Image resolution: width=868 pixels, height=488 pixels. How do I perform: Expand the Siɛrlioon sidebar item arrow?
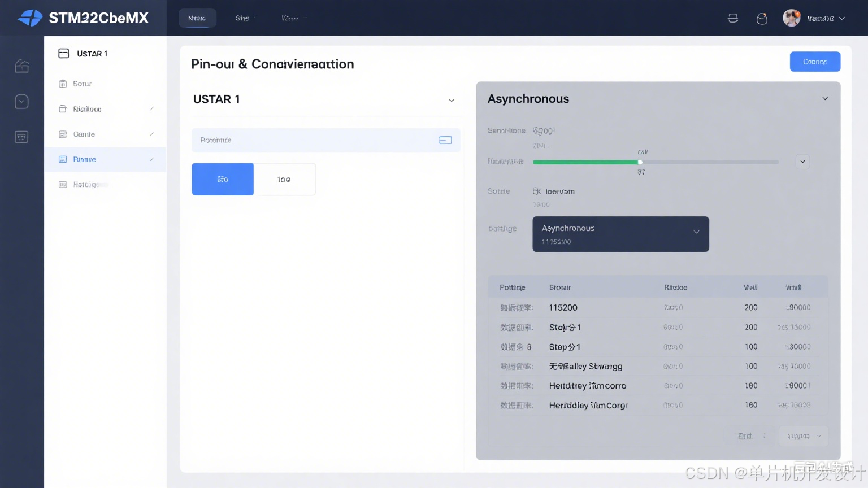coord(151,108)
